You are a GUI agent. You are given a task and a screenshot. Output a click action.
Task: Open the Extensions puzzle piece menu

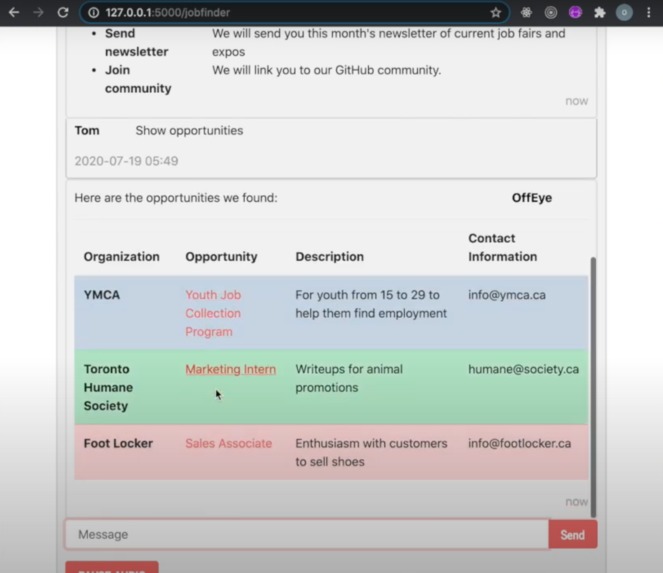pyautogui.click(x=600, y=13)
